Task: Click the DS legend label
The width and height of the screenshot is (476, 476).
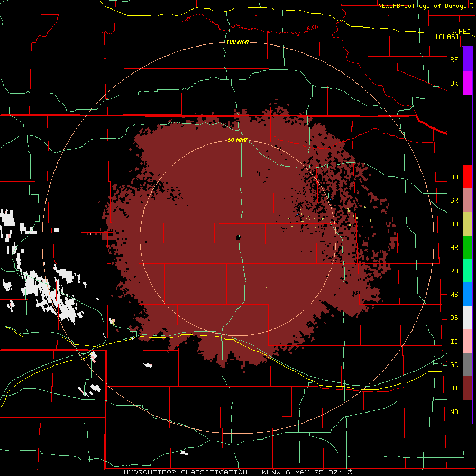Action: tap(454, 317)
